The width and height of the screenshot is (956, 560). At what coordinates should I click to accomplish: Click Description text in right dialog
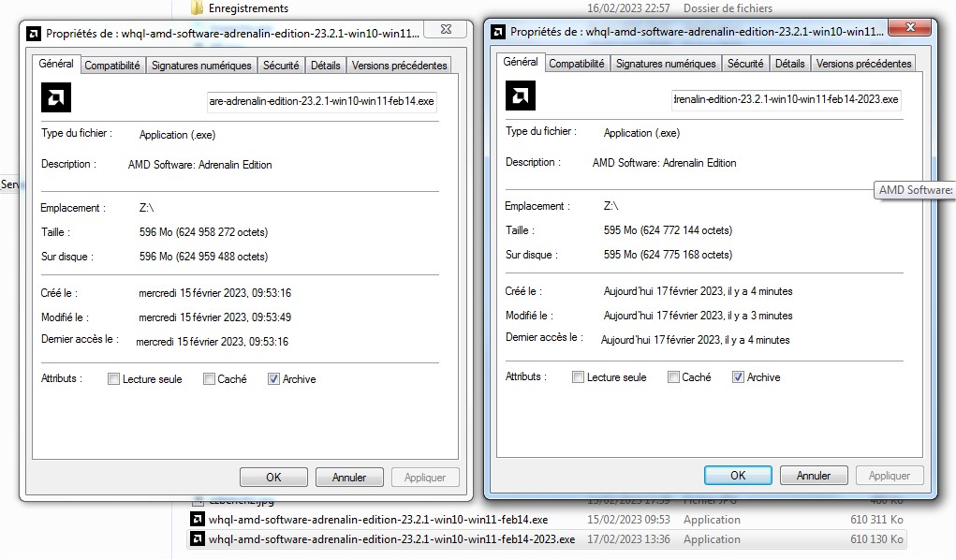665,163
